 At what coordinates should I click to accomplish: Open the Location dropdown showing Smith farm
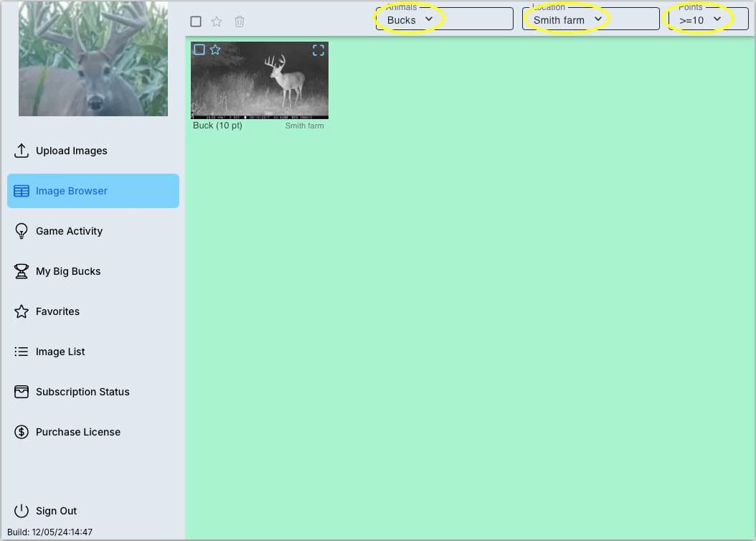pos(590,19)
